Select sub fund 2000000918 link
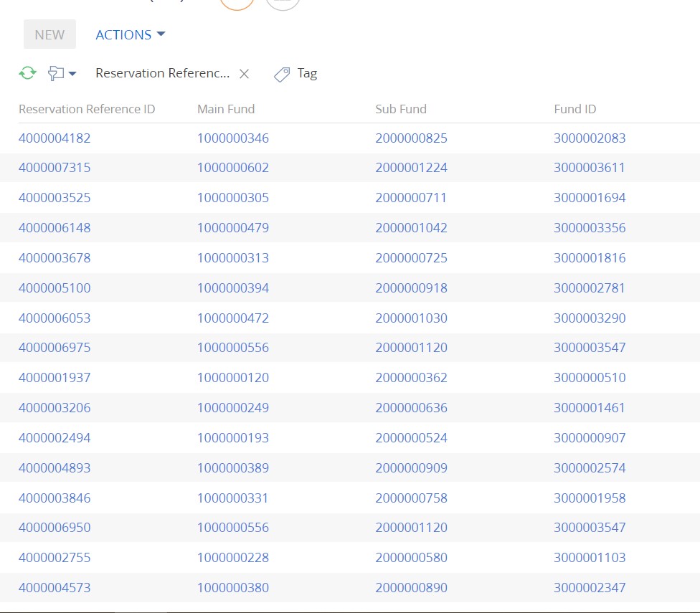Image resolution: width=700 pixels, height=613 pixels. (x=412, y=288)
